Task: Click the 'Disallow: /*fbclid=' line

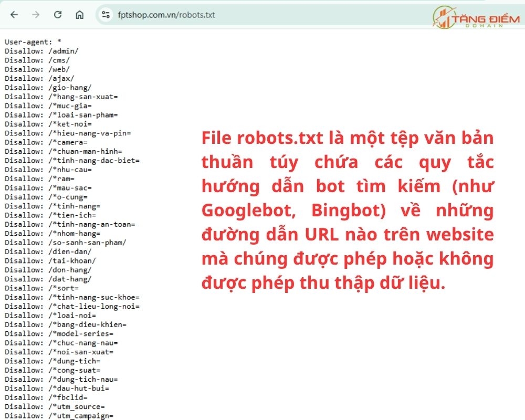Action: 46,397
